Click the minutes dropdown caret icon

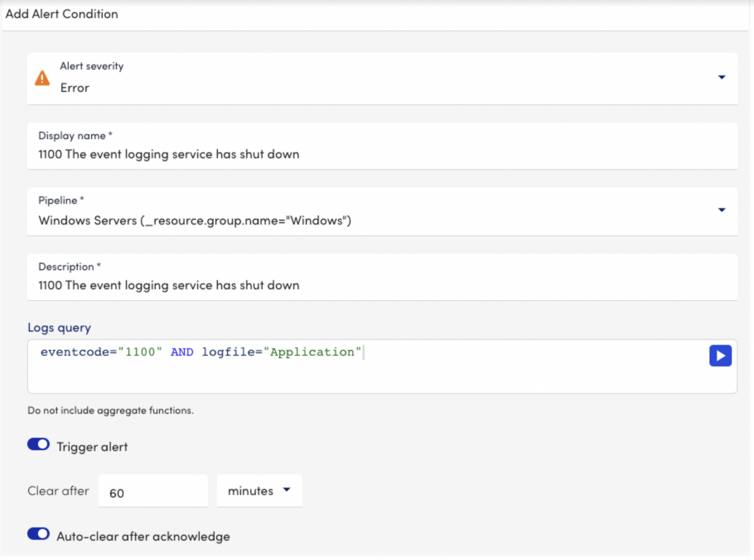pos(287,490)
